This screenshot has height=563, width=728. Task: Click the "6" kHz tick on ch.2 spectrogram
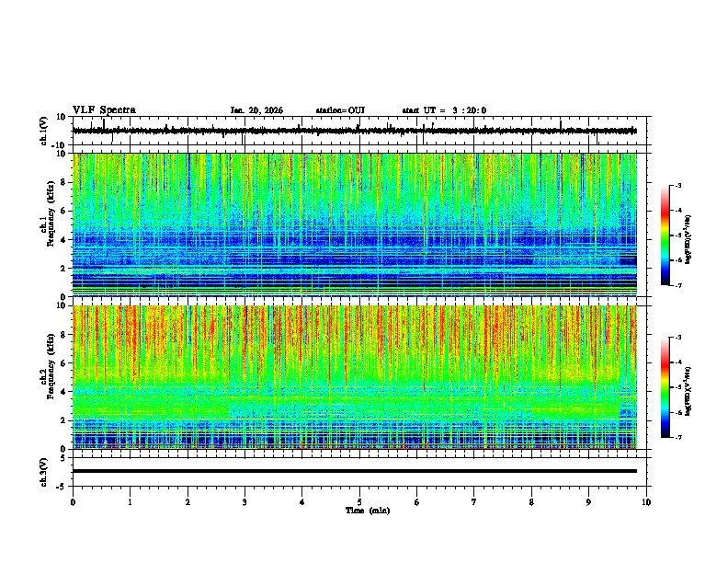point(63,363)
